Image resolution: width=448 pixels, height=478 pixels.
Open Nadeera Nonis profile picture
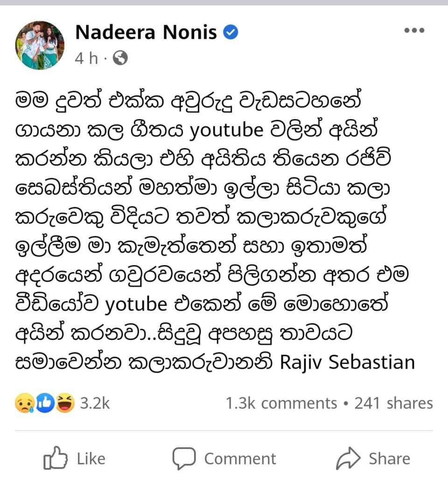pyautogui.click(x=40, y=45)
